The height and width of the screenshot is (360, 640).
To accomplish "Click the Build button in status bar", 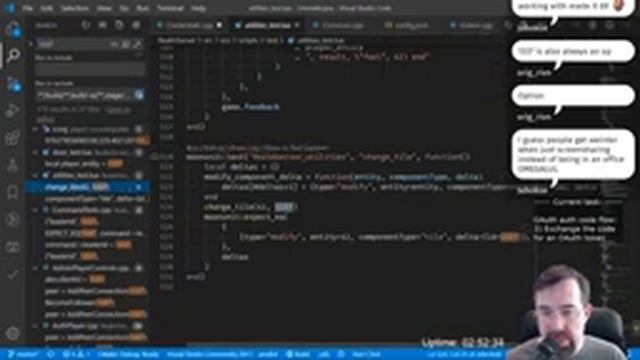I will 298,354.
